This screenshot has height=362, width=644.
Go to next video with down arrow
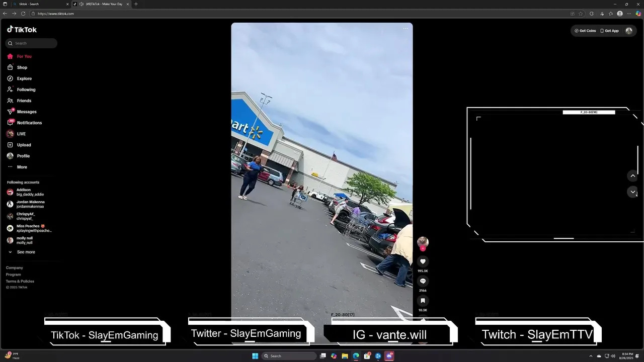(x=633, y=192)
